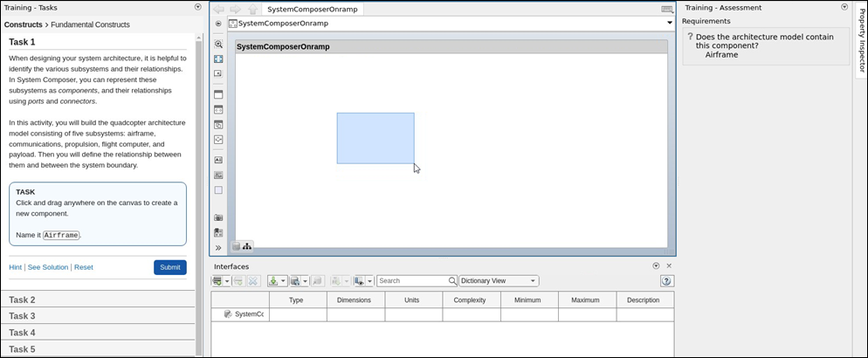Click the Import interfaces icon

(x=273, y=281)
